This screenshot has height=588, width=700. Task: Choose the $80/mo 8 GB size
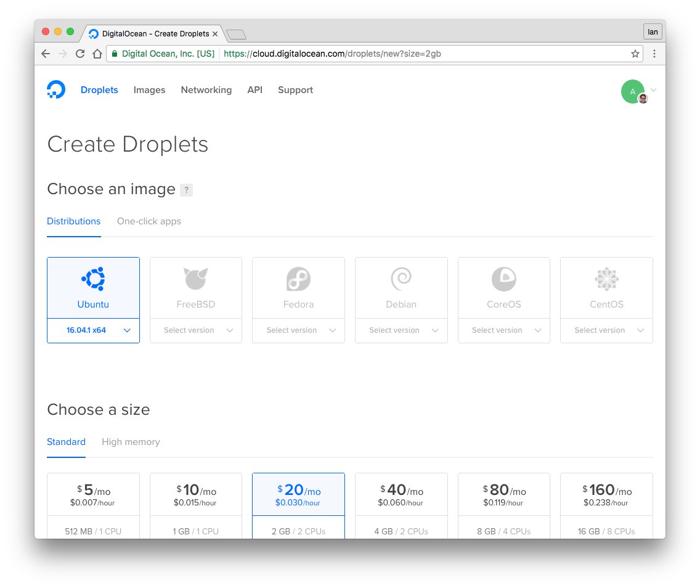click(504, 505)
